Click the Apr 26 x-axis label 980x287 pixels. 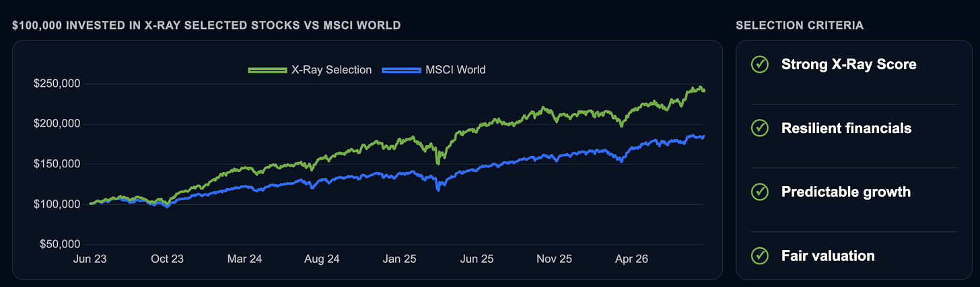coord(630,259)
